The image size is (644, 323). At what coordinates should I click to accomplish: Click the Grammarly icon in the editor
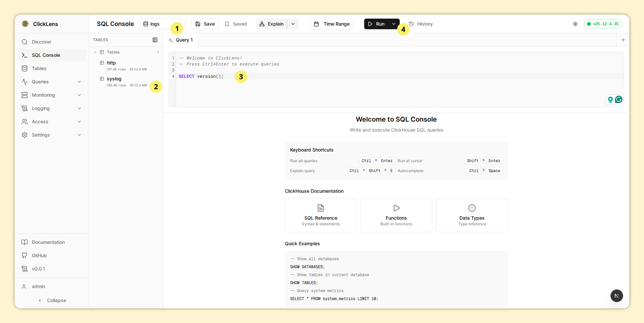(x=618, y=99)
